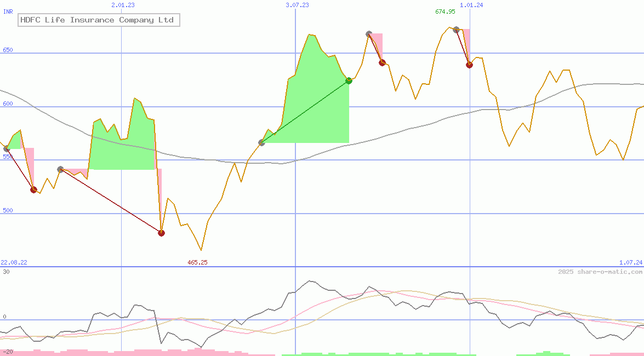Viewport: 644px width, 356px height.
Task: Click the 22.08.22 start date label
Action: click(x=14, y=262)
